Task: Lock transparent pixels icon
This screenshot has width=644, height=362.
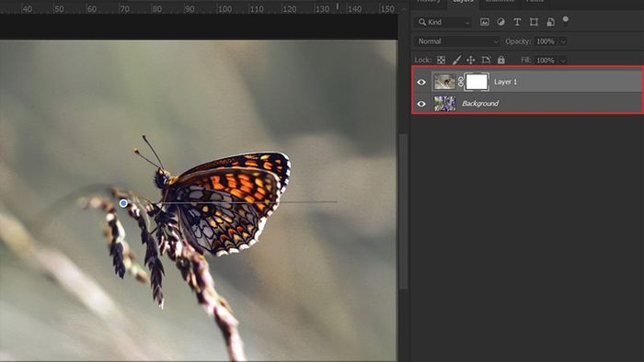Action: point(441,61)
